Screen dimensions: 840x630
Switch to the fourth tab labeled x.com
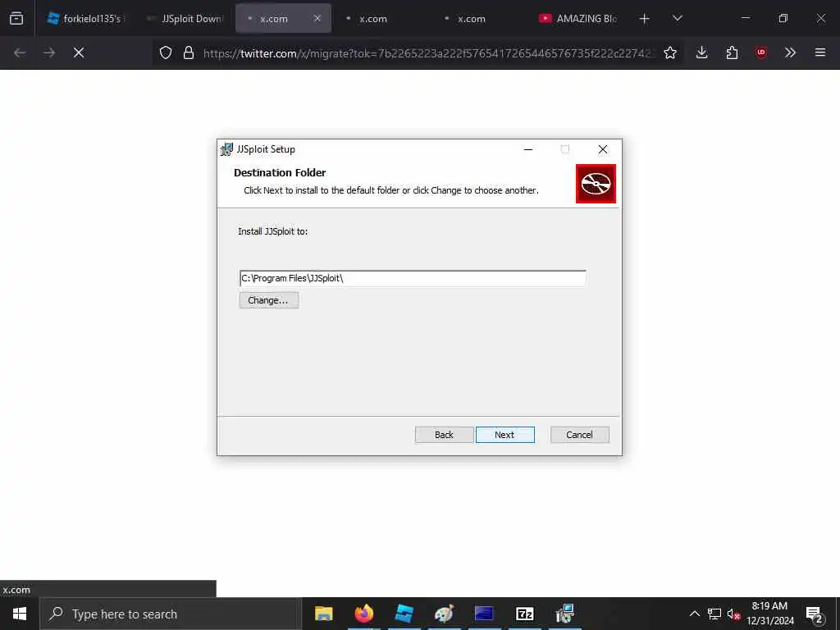click(x=373, y=19)
